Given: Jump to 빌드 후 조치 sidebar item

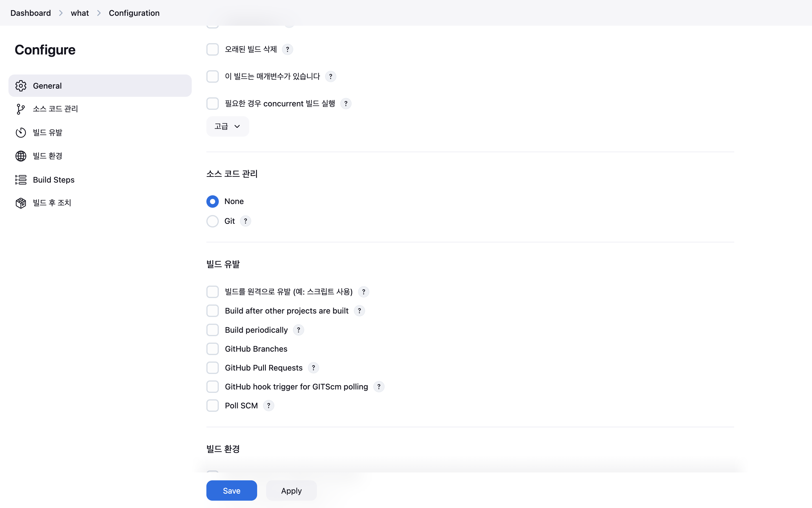Looking at the screenshot, I should (100, 203).
